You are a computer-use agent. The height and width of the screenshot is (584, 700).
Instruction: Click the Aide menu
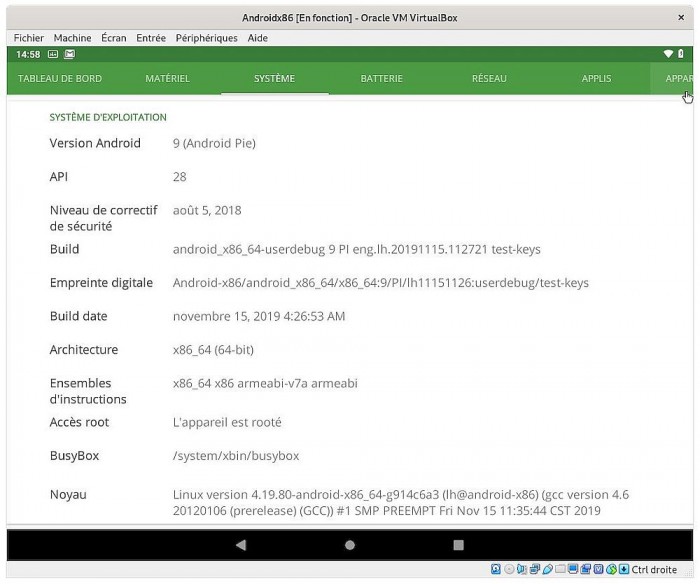[257, 38]
